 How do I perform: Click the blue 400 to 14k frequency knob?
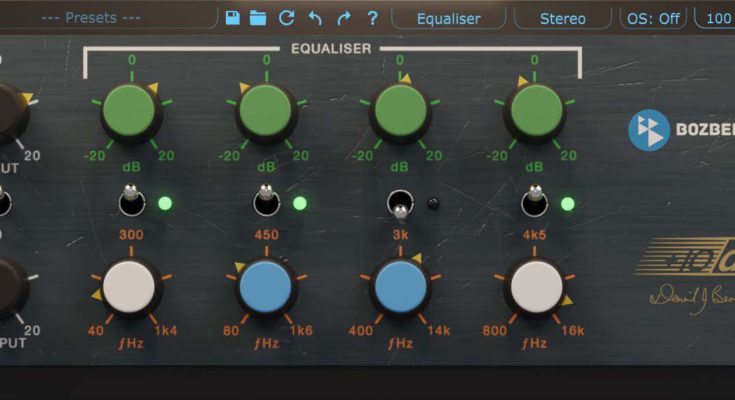(399, 287)
